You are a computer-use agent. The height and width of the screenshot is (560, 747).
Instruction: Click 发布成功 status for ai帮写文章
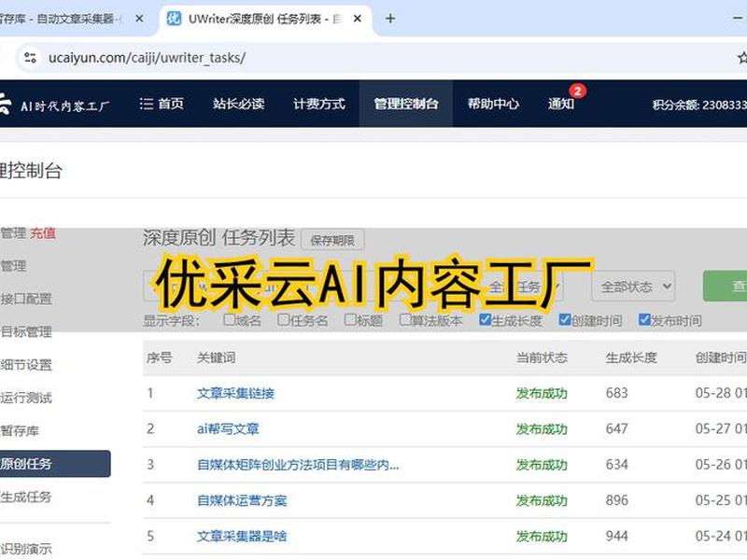coord(542,429)
